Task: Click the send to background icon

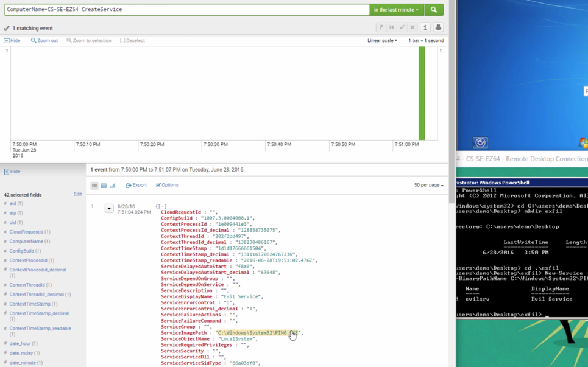Action: tap(381, 27)
